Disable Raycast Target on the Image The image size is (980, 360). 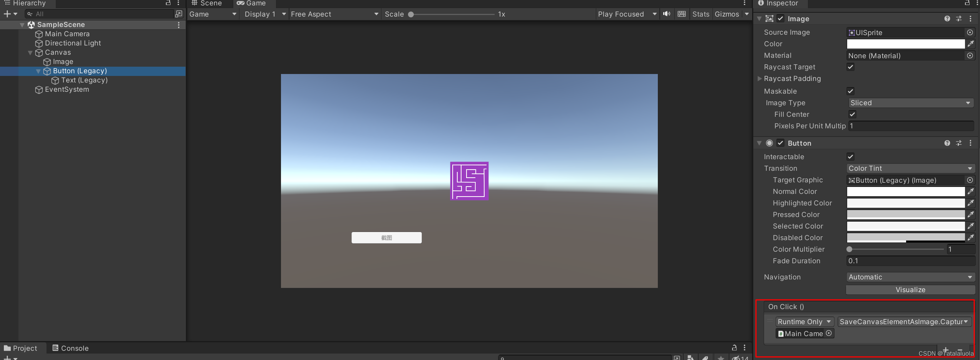850,67
